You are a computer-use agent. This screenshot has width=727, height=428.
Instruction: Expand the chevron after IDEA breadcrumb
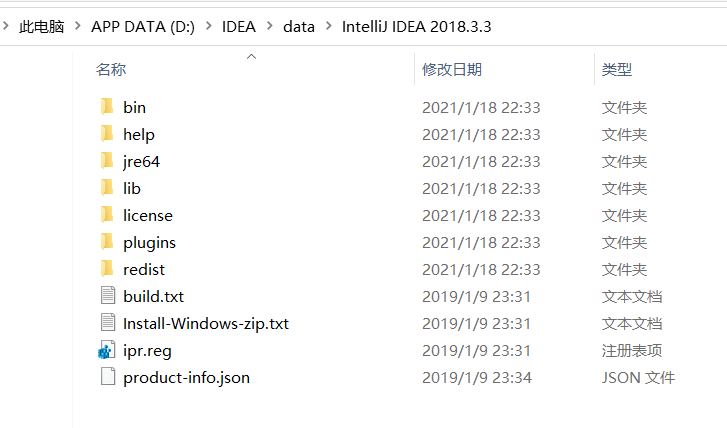[x=270, y=26]
